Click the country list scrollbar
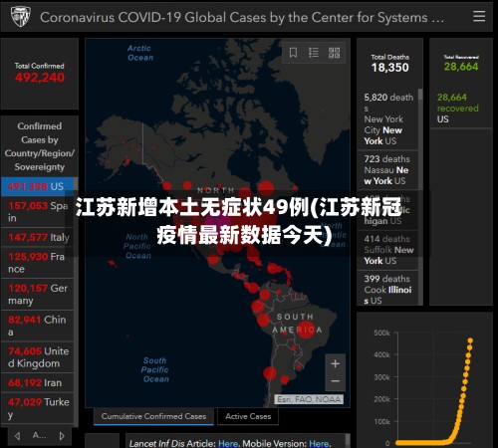 point(76,302)
